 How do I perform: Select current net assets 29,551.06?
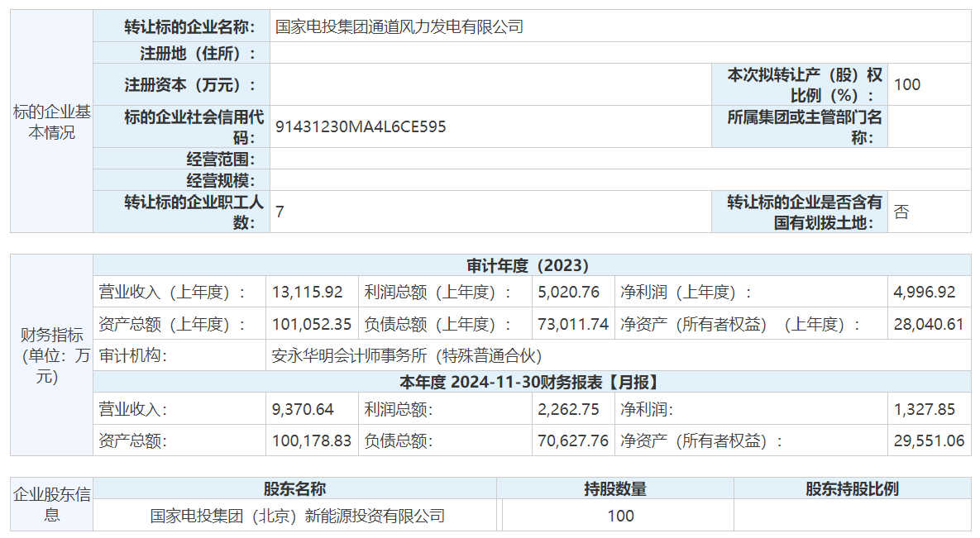pos(929,440)
